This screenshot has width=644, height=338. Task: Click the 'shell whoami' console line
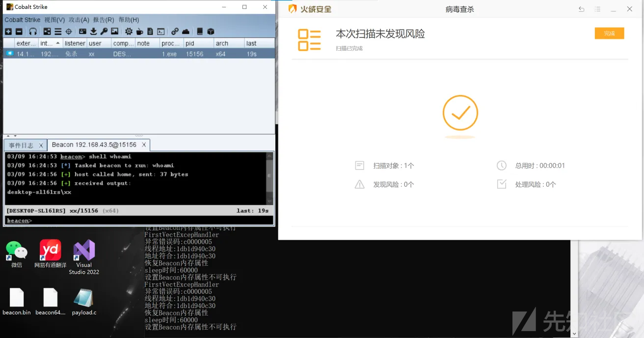coord(110,157)
